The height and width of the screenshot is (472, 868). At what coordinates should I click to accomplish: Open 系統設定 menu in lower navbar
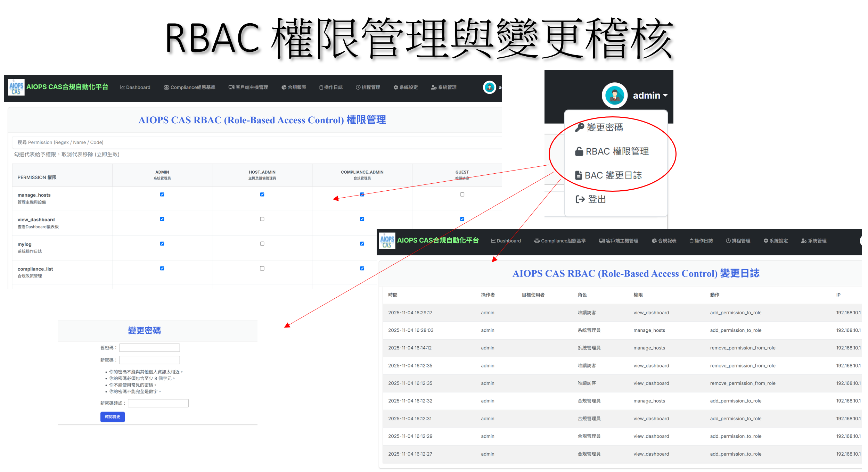(776, 241)
